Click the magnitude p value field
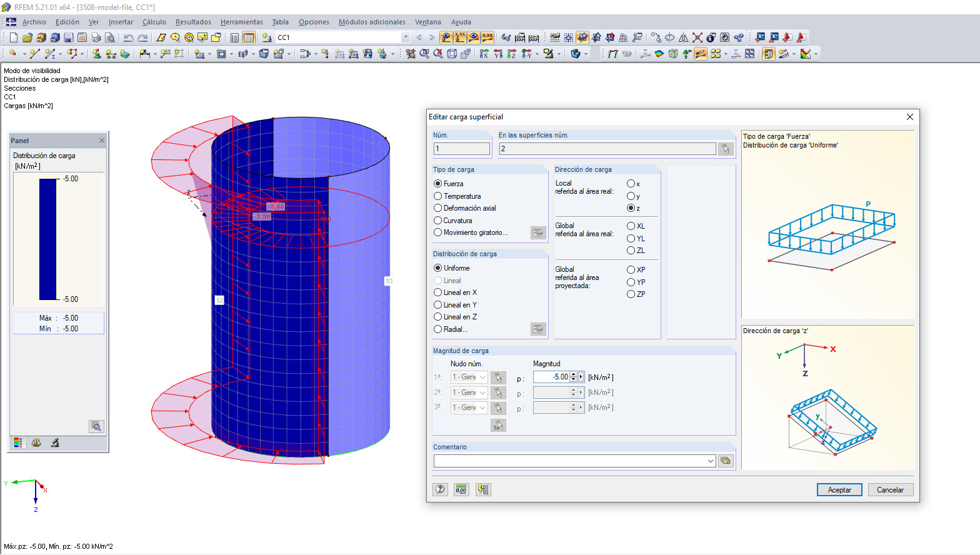 [x=551, y=377]
